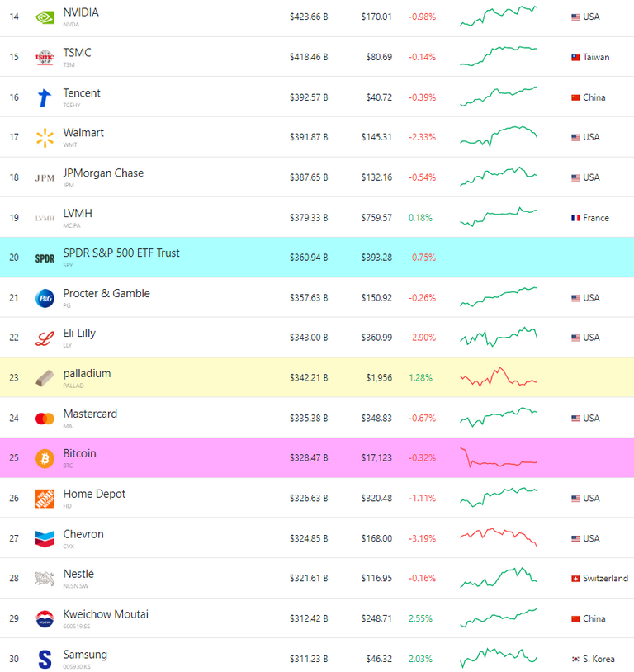Open the Procter & Gamble page

[x=106, y=294]
